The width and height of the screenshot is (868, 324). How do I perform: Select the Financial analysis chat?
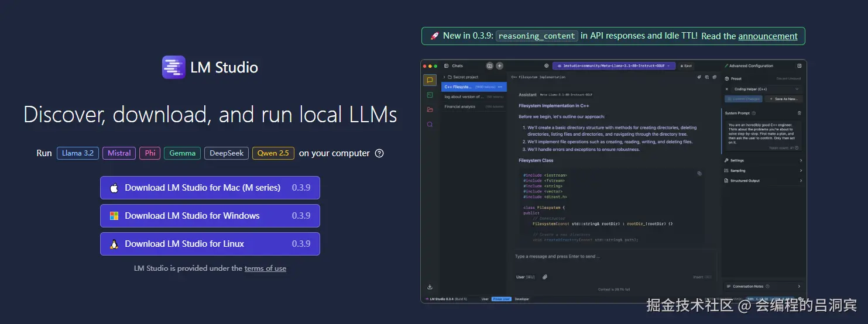point(474,106)
